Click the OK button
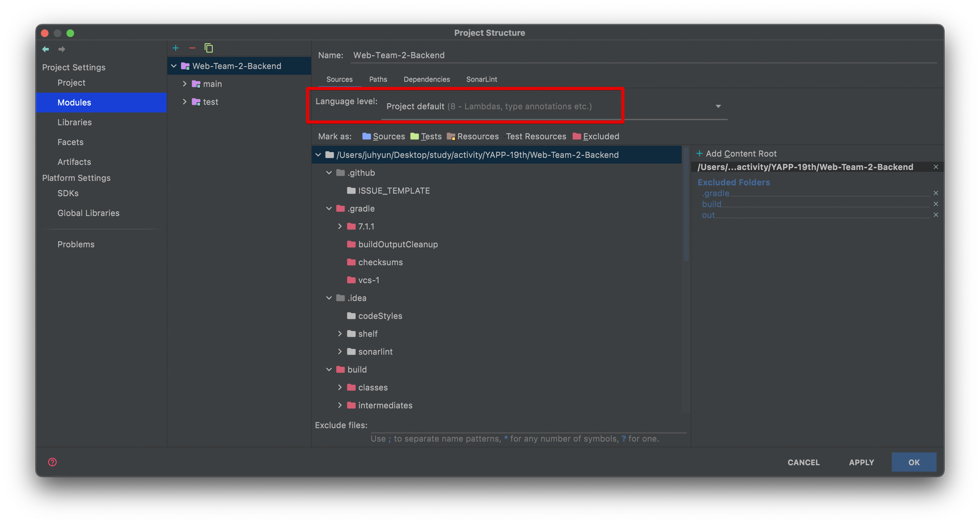This screenshot has height=524, width=980. [x=914, y=462]
